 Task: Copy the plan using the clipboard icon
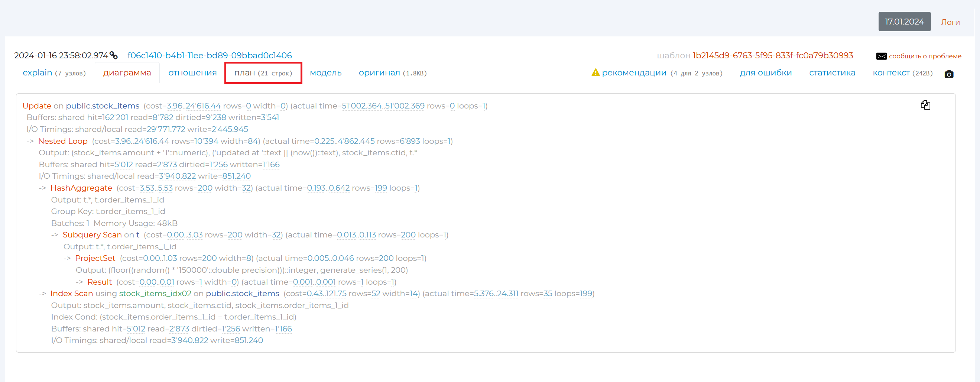click(x=925, y=105)
